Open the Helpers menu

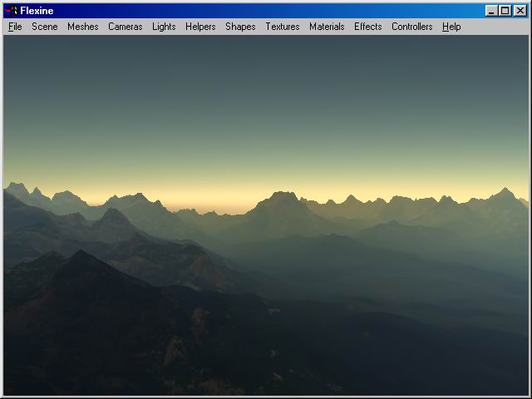pyautogui.click(x=200, y=27)
